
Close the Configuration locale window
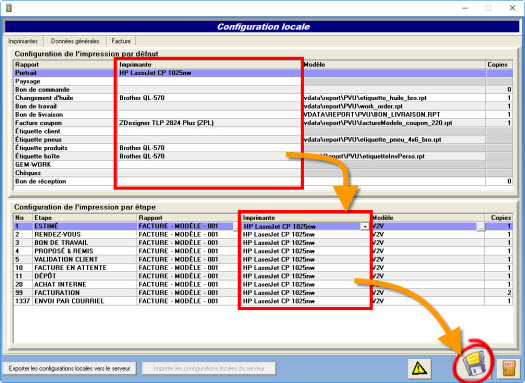pos(512,8)
